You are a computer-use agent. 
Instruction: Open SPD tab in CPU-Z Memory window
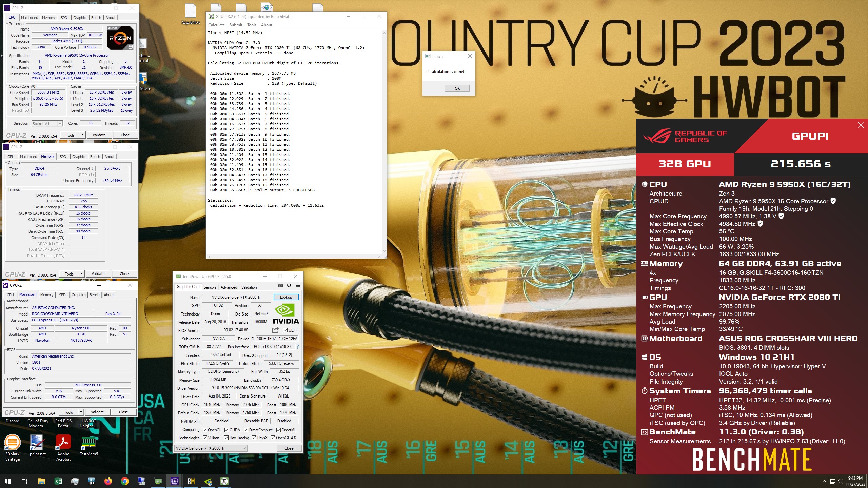pos(63,157)
